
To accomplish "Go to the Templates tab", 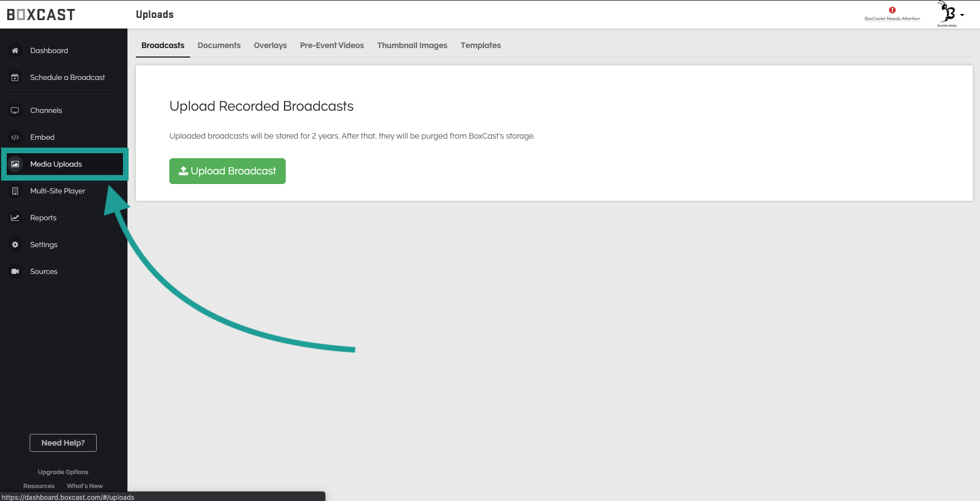I will [x=480, y=45].
